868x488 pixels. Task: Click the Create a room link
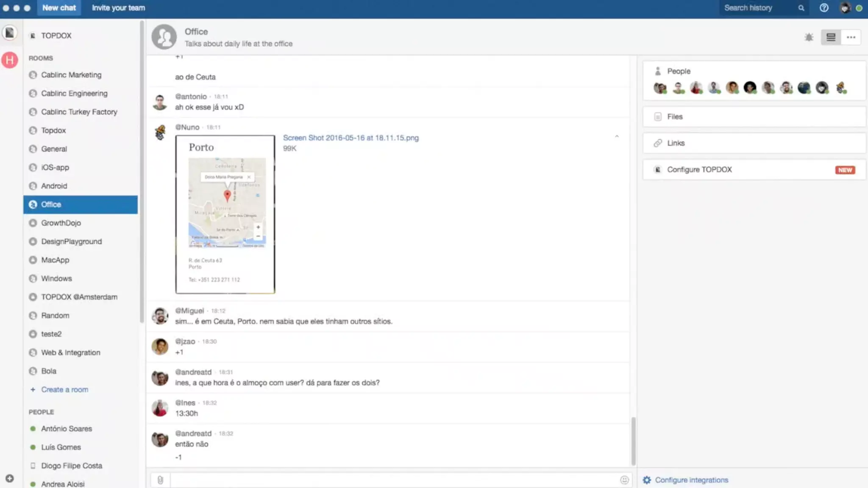(64, 389)
